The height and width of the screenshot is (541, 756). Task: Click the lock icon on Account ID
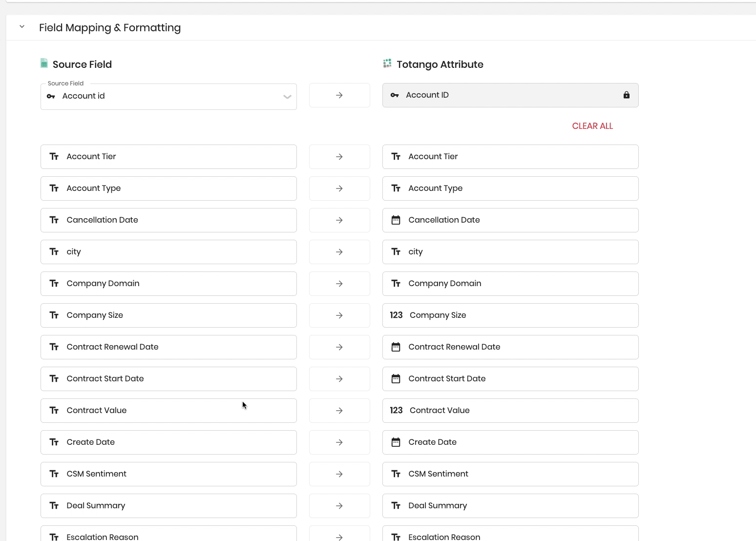pos(627,95)
